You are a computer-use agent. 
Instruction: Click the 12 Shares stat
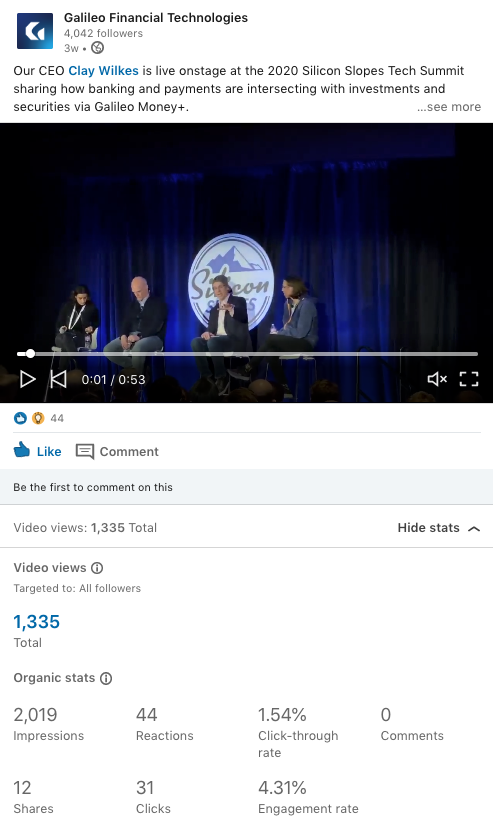[x=33, y=797]
